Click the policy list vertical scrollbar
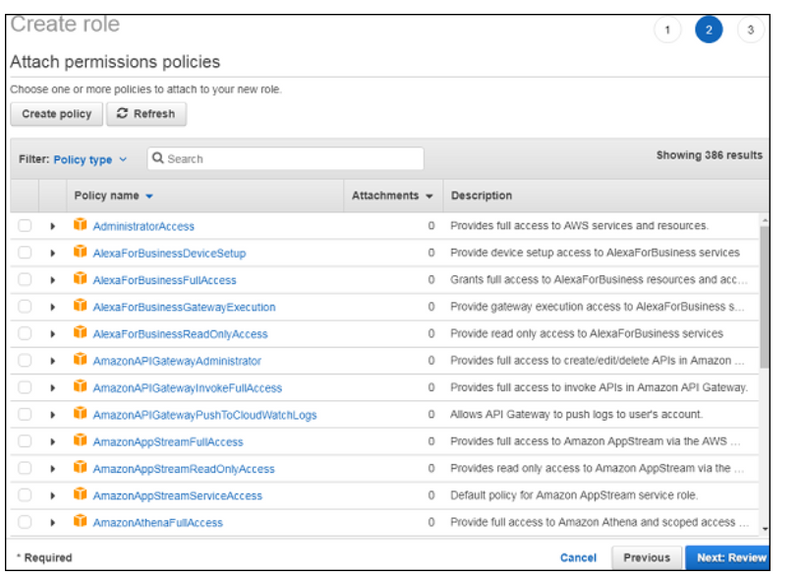Viewport: 800px width, 582px height. 765,300
